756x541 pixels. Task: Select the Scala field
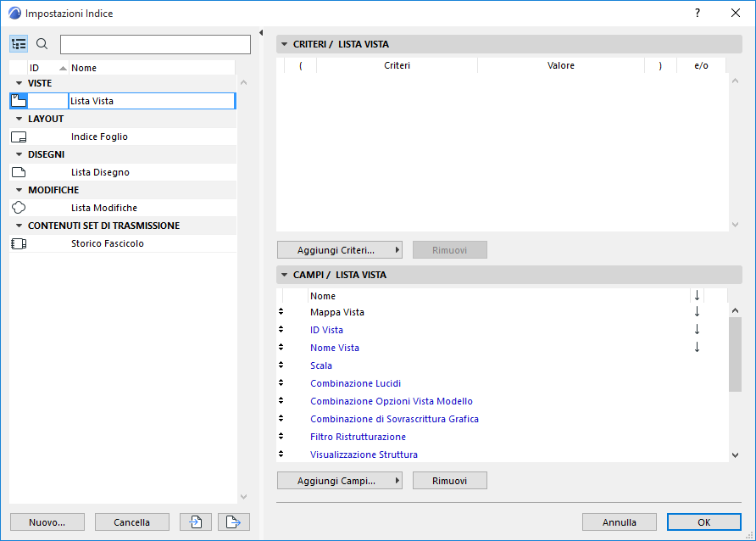coord(321,365)
